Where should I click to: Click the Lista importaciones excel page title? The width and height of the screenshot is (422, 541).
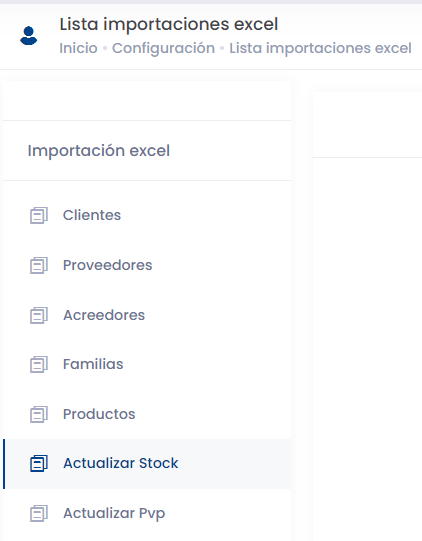pyautogui.click(x=169, y=24)
